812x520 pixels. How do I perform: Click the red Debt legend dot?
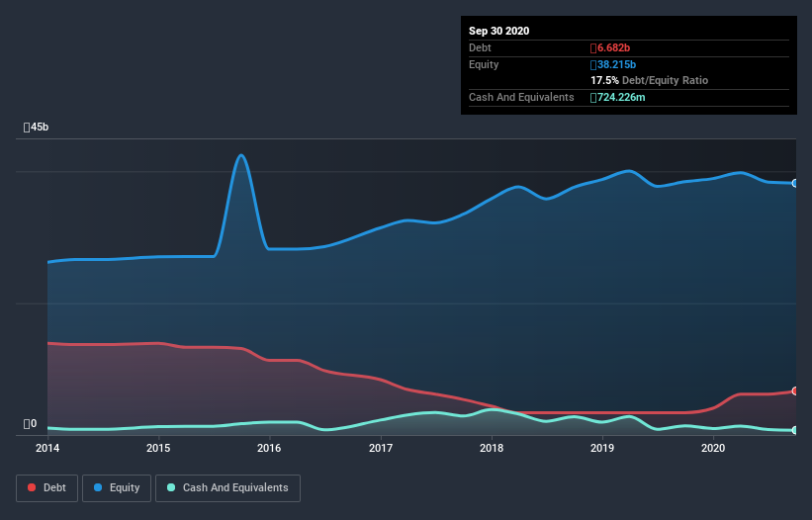[32, 487]
